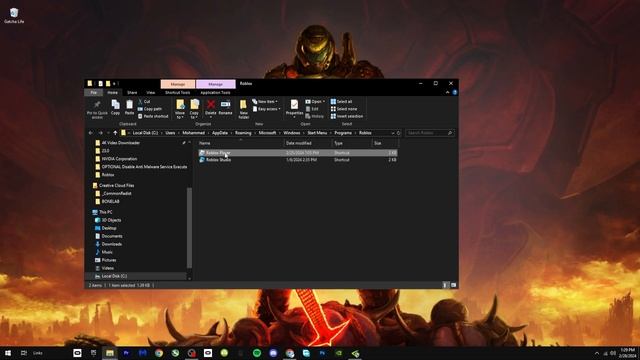Open the Application Tools tab
Viewport: 640px width, 360px height.
tap(215, 93)
